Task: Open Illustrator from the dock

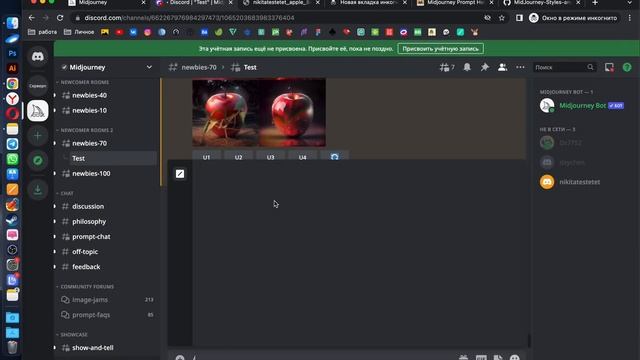Action: 12,68
